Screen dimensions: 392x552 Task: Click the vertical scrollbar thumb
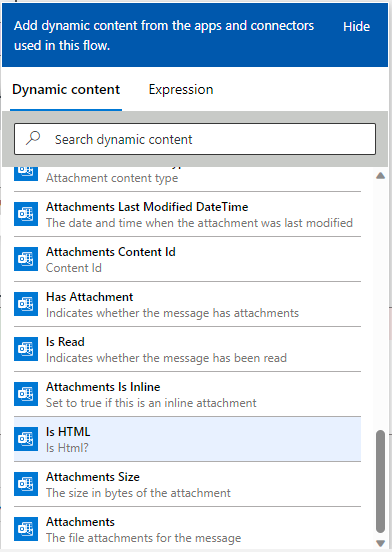tap(380, 482)
